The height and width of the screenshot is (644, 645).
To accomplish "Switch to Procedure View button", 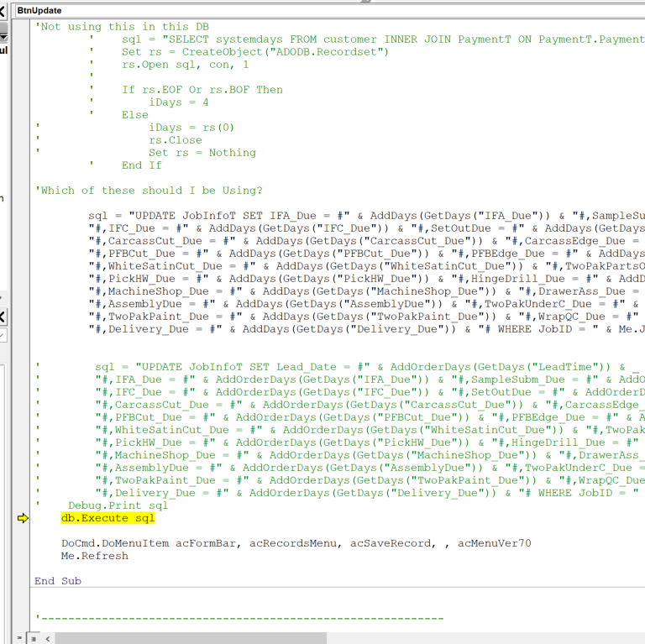I will 19,638.
